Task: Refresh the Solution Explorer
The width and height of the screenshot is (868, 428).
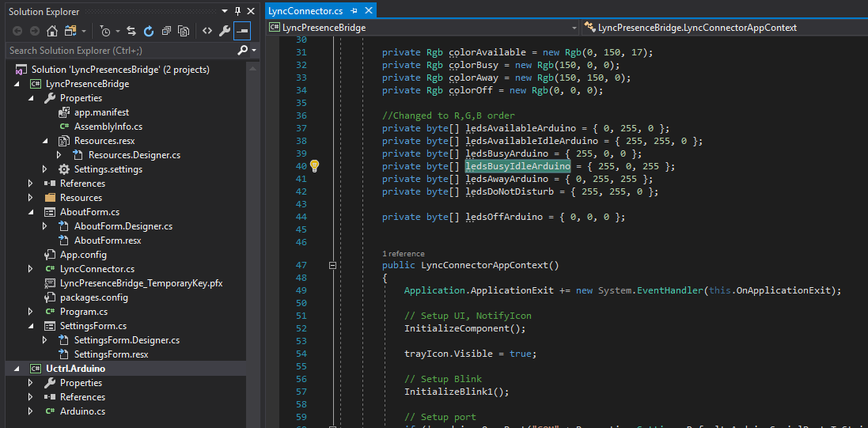Action: [x=148, y=31]
